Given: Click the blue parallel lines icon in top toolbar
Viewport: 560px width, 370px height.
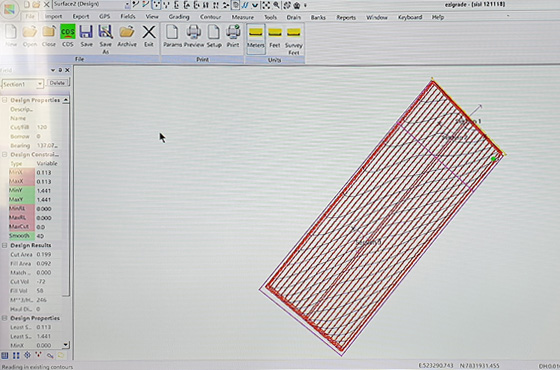Looking at the screenshot, I should click(x=245, y=5).
